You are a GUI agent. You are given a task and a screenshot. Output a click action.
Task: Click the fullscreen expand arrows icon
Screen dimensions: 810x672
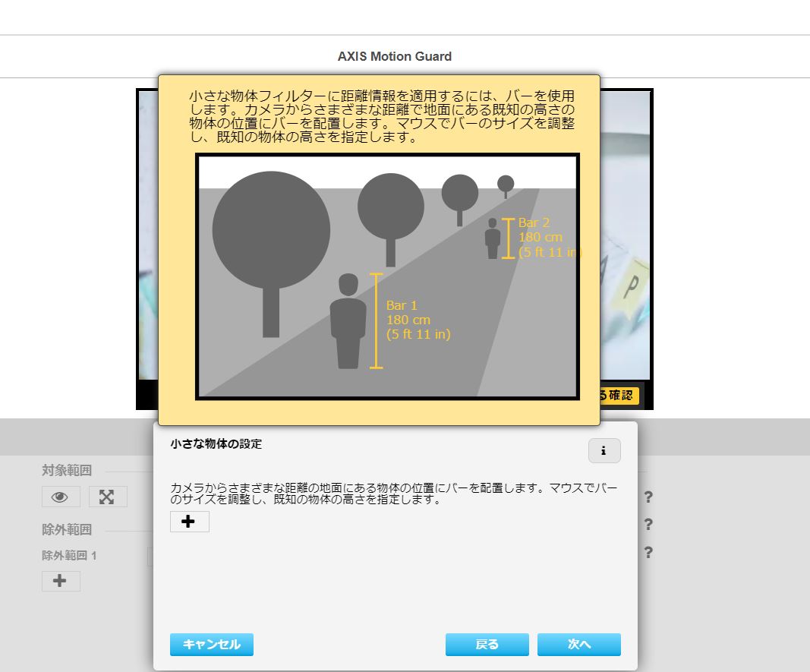[108, 497]
